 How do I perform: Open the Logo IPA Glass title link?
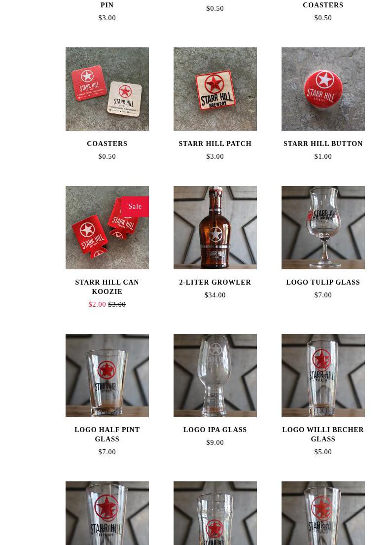pos(215,430)
